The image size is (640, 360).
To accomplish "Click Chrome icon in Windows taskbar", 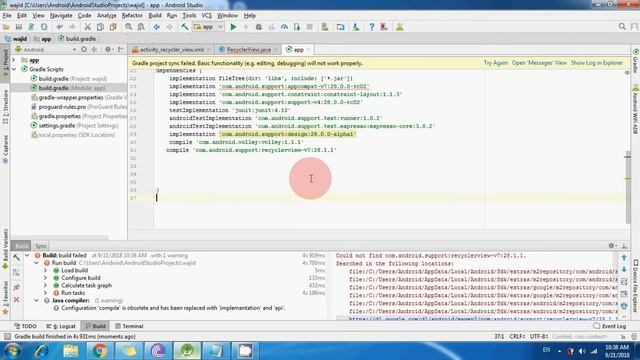I will [x=99, y=351].
